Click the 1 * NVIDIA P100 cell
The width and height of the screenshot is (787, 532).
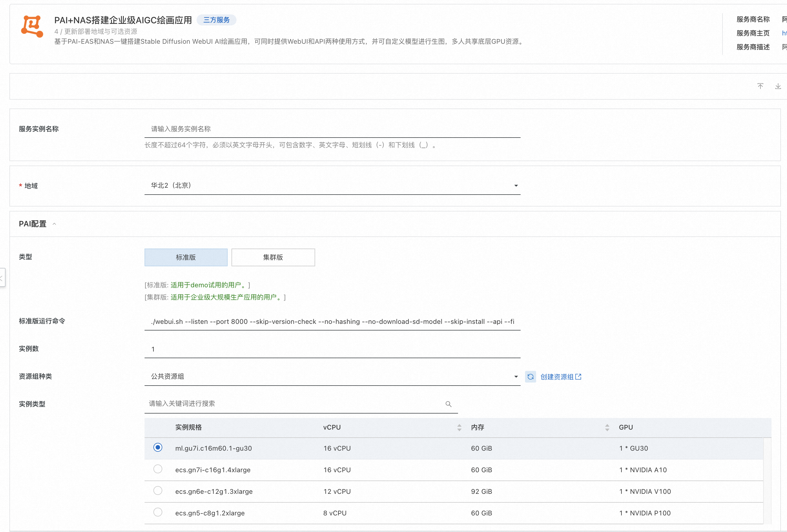(x=645, y=513)
